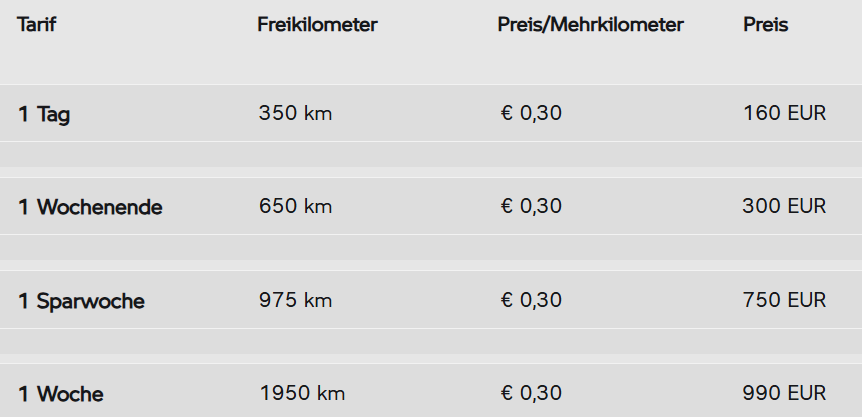Viewport: 862px width, 417px height.
Task: Click the 990 EUR price
Action: click(784, 393)
